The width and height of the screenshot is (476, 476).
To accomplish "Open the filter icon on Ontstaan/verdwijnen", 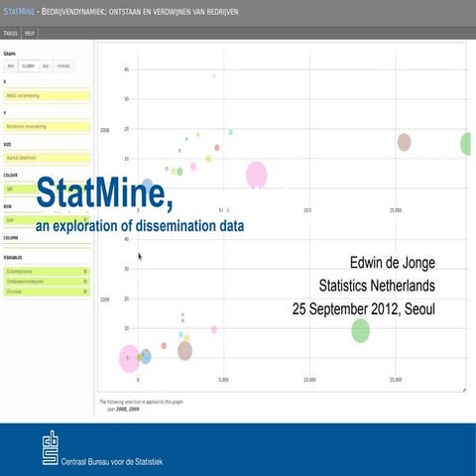I will [85, 282].
